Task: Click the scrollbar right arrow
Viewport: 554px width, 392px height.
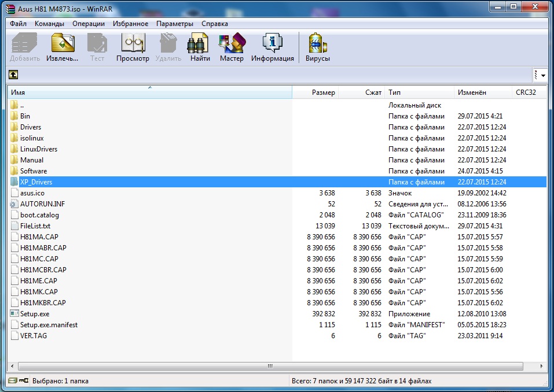Action: pos(541,366)
